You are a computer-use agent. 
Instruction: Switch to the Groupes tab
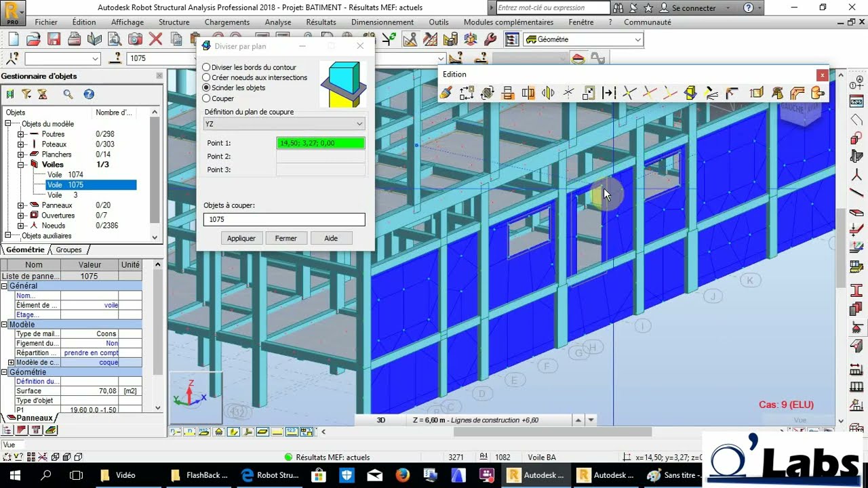[68, 250]
